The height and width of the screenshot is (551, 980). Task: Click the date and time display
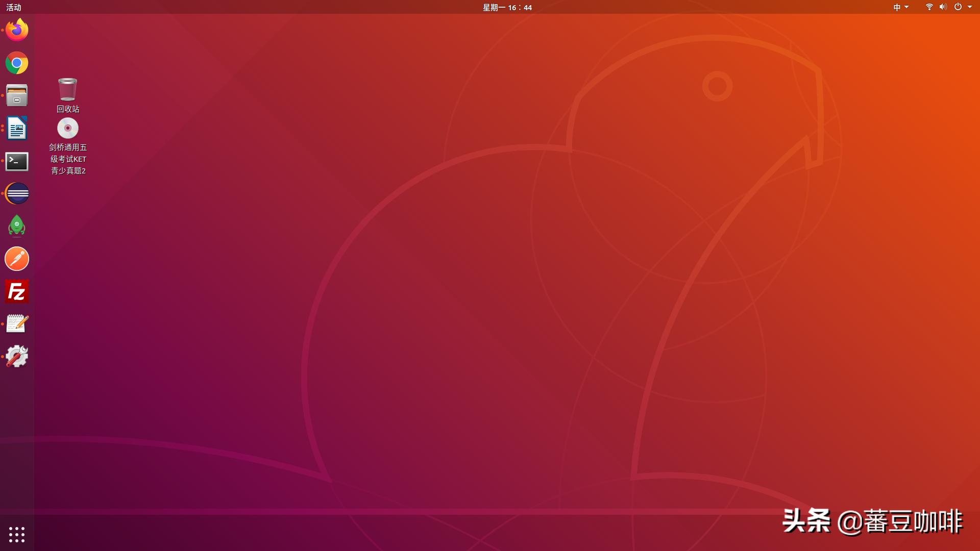(x=507, y=8)
